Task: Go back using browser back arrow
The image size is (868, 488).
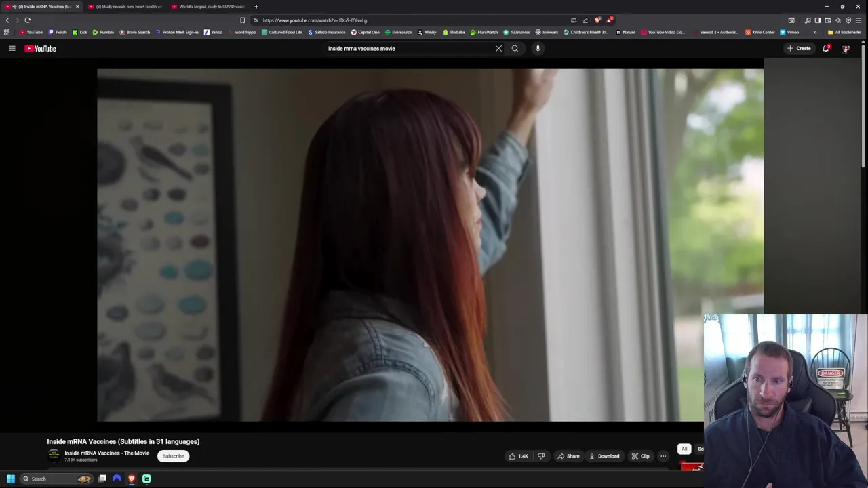Action: [7, 20]
